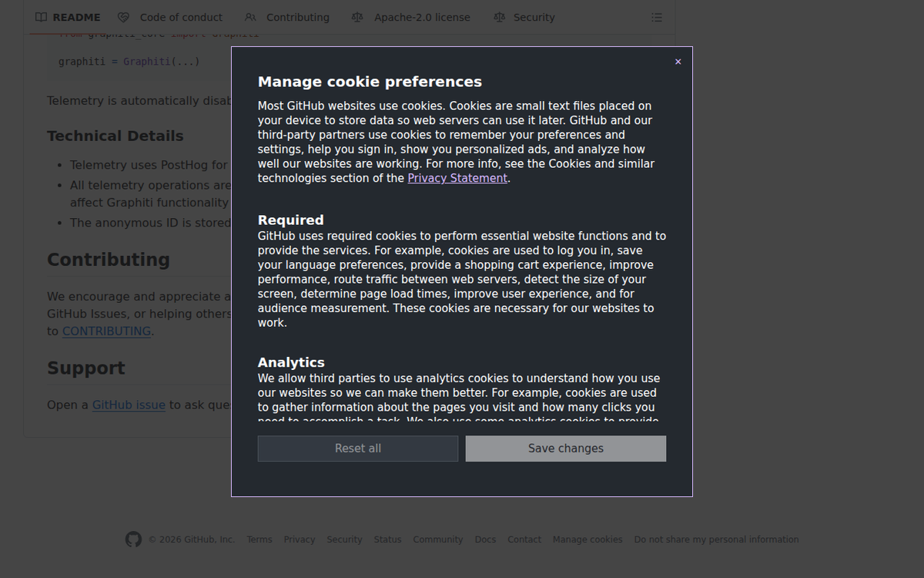Screen dimensions: 924x578
Task: Click the Contributing people icon
Action: (x=250, y=17)
